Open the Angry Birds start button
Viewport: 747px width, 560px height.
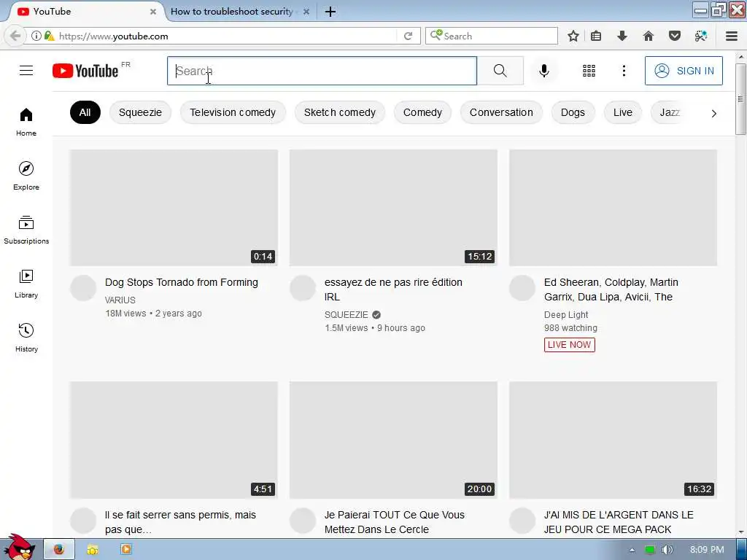tap(19, 547)
